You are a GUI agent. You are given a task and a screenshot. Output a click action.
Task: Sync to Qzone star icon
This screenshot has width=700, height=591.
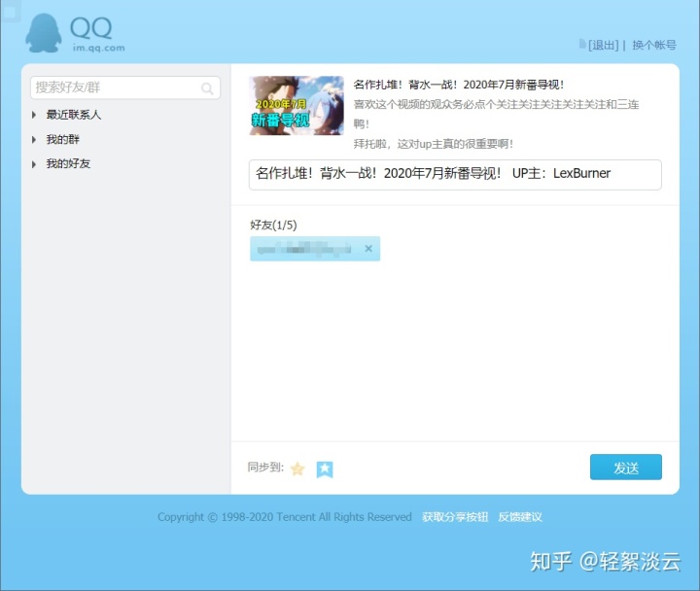(x=297, y=469)
